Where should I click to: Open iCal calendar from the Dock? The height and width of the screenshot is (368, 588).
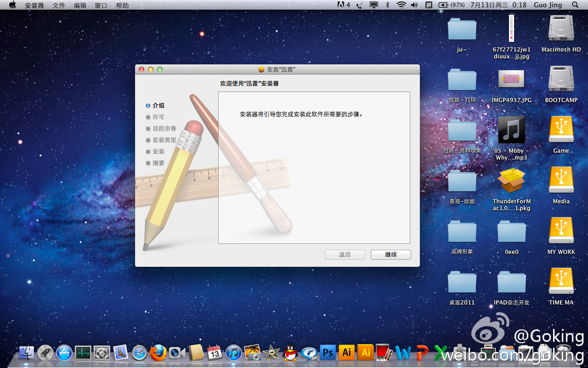pyautogui.click(x=215, y=353)
